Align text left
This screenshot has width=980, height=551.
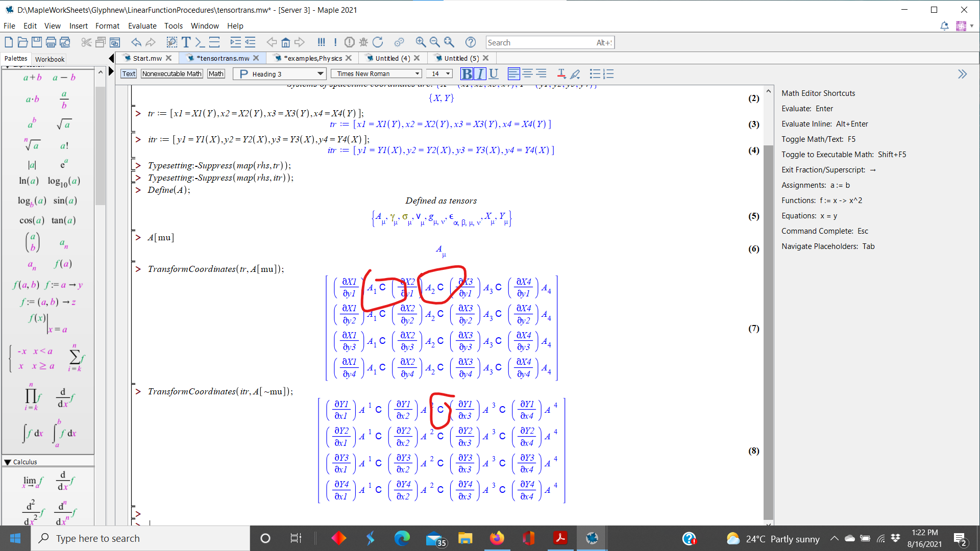513,74
